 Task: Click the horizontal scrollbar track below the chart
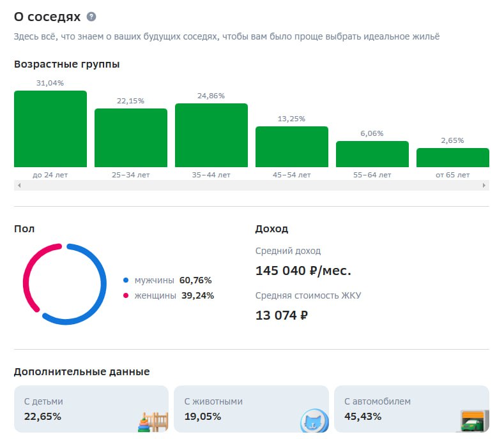(252, 186)
